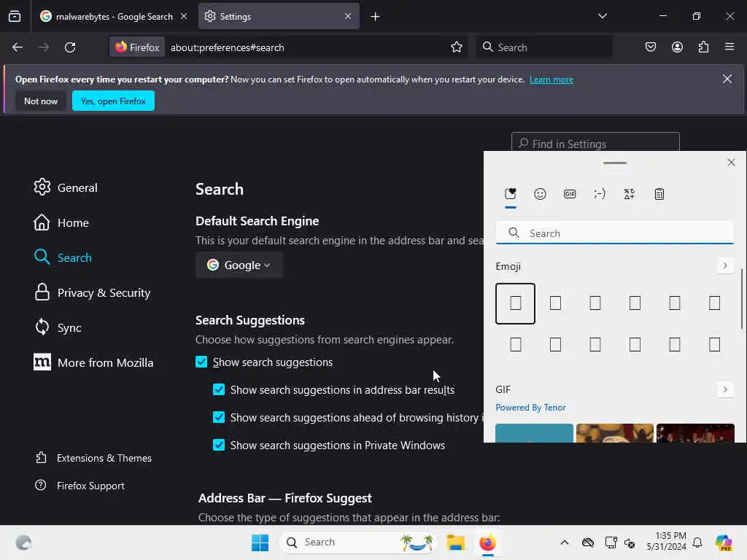Go forward one page in Firefox
Viewport: 747px width, 560px height.
[x=43, y=47]
